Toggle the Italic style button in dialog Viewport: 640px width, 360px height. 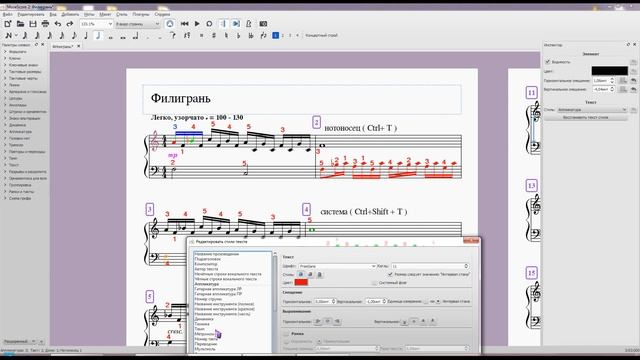tap(310, 274)
